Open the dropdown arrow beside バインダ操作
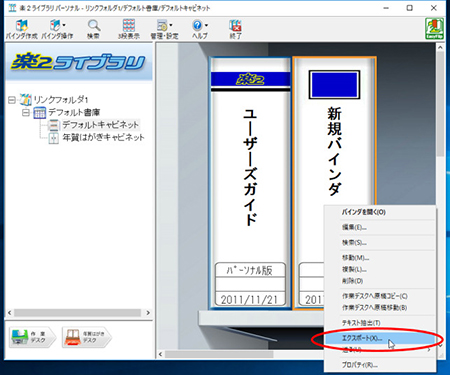The height and width of the screenshot is (375, 450). coord(64,25)
